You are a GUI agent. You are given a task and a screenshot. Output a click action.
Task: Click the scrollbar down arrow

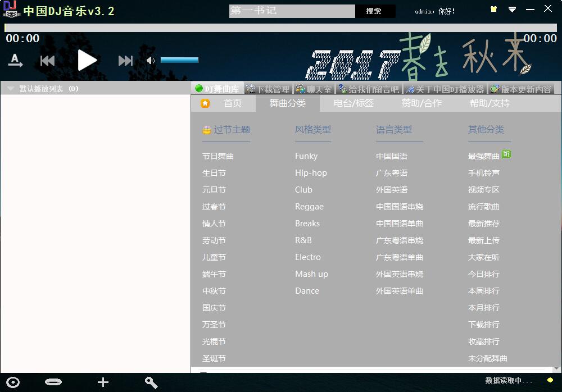(556, 368)
